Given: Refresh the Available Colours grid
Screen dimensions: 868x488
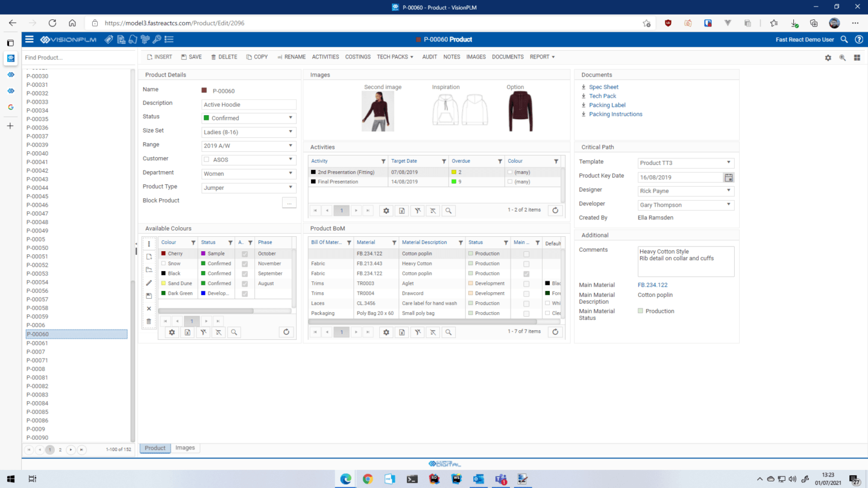Looking at the screenshot, I should pos(286,332).
